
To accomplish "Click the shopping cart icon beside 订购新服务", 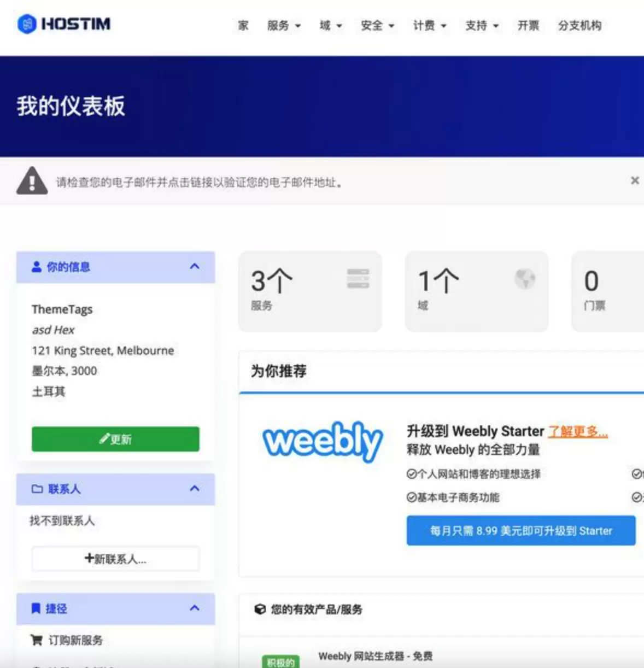I will pyautogui.click(x=37, y=640).
